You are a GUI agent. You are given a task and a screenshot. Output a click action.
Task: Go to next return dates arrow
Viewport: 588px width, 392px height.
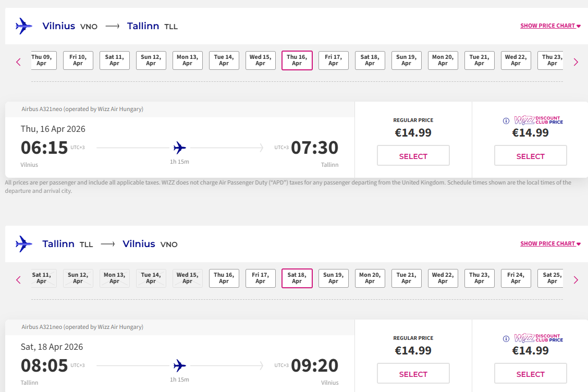click(x=575, y=280)
